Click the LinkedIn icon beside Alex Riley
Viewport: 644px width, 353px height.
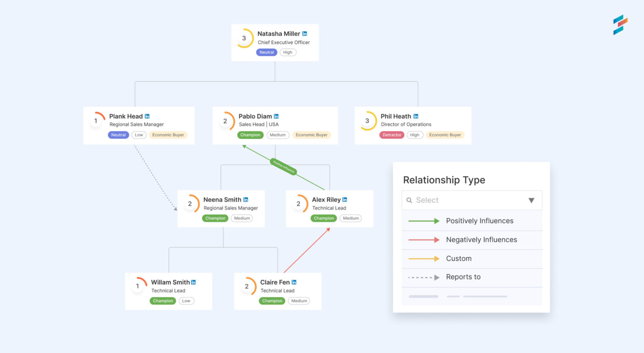(x=345, y=199)
